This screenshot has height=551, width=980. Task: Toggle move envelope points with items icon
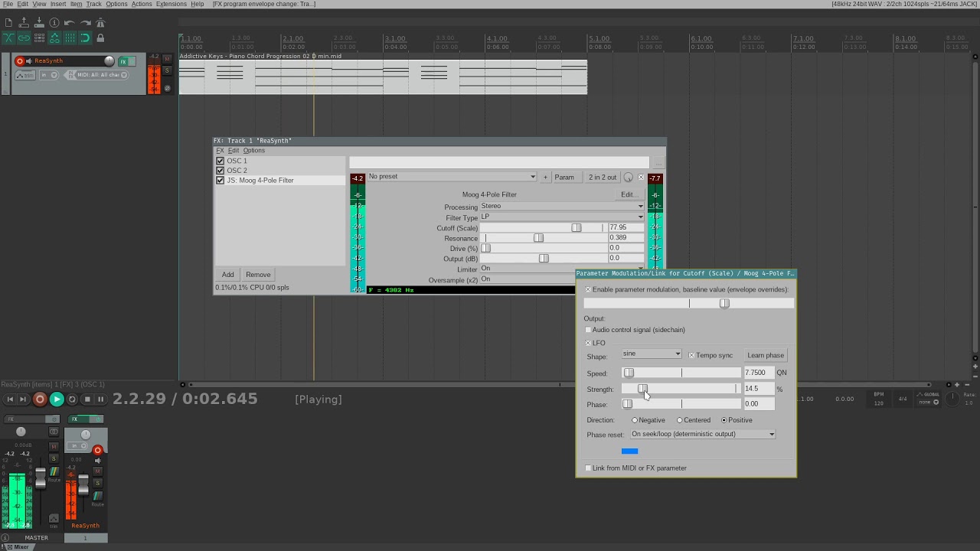(54, 37)
